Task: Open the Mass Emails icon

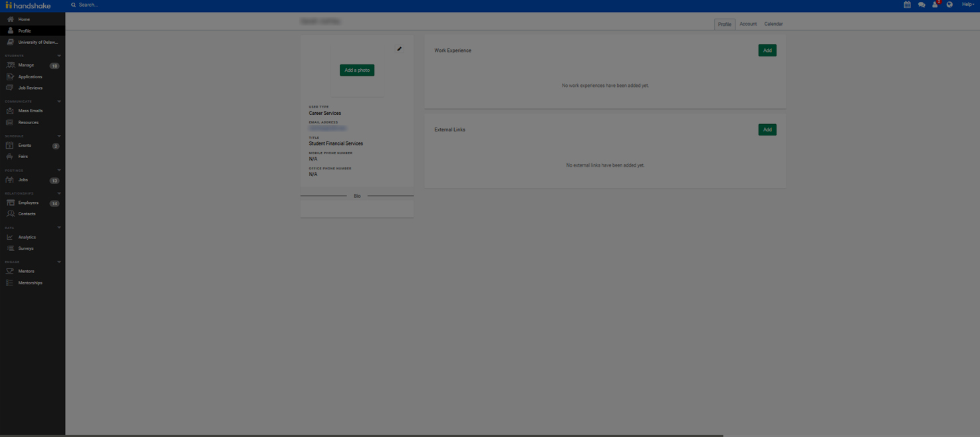Action: click(x=10, y=111)
